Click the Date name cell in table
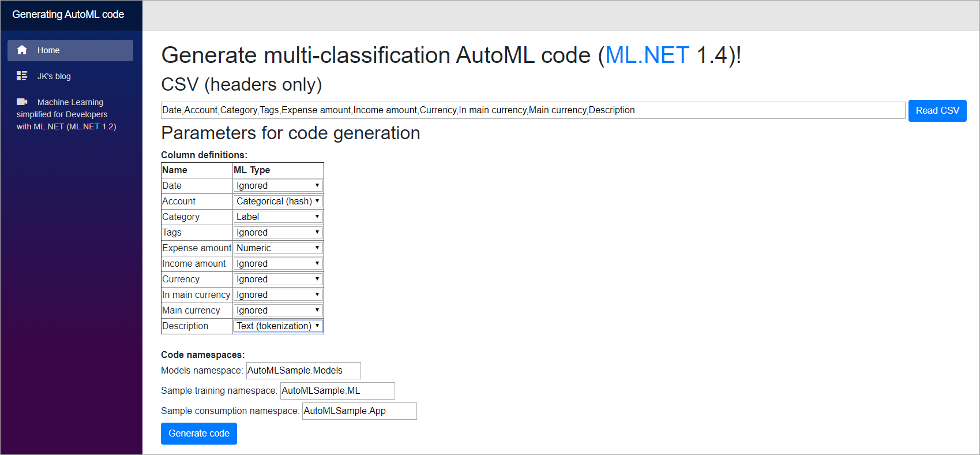 click(x=197, y=185)
